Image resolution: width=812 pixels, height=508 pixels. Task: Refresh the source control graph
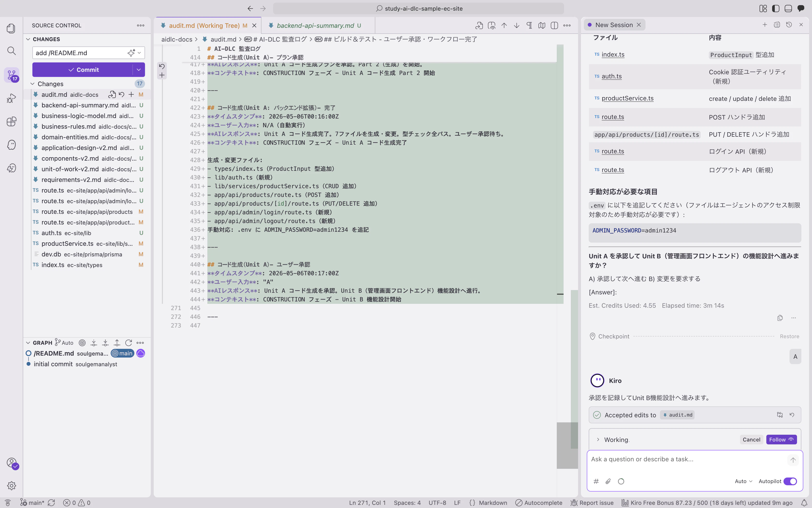[128, 343]
